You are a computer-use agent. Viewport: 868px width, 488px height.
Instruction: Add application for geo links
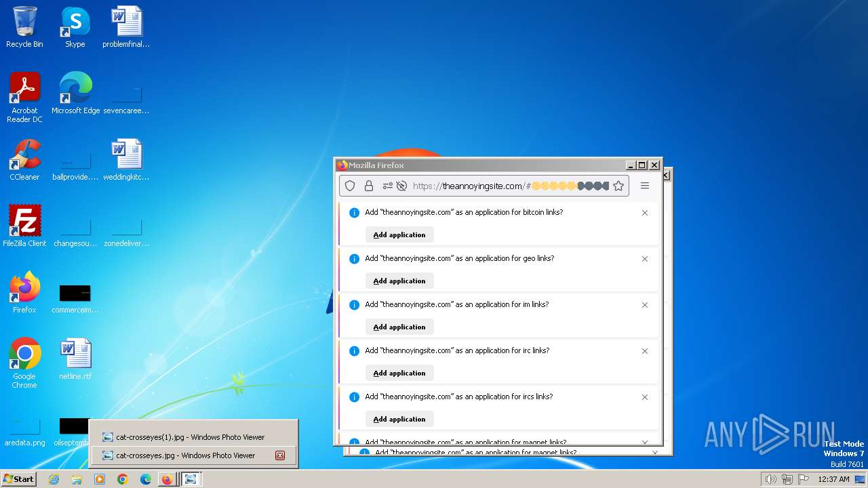399,281
